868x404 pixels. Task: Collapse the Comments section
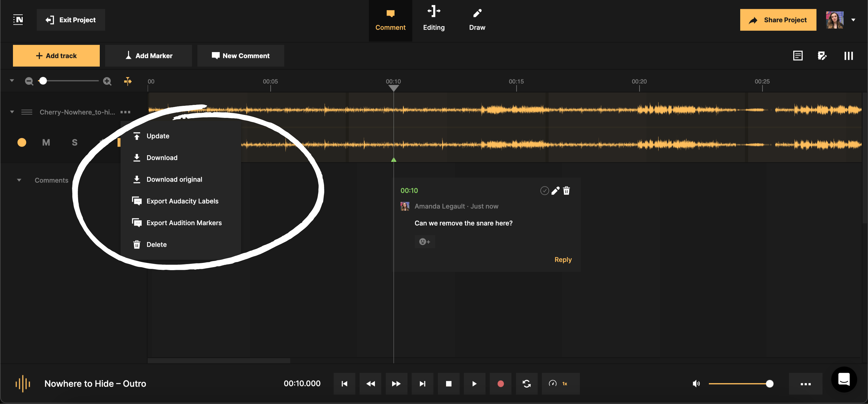click(19, 180)
